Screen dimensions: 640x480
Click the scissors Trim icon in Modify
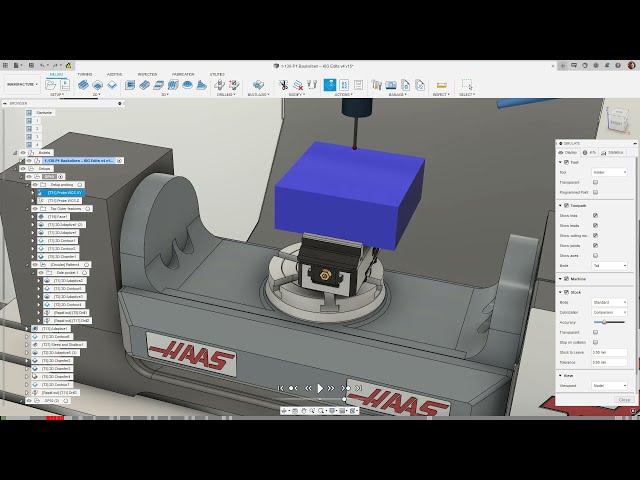(x=283, y=85)
